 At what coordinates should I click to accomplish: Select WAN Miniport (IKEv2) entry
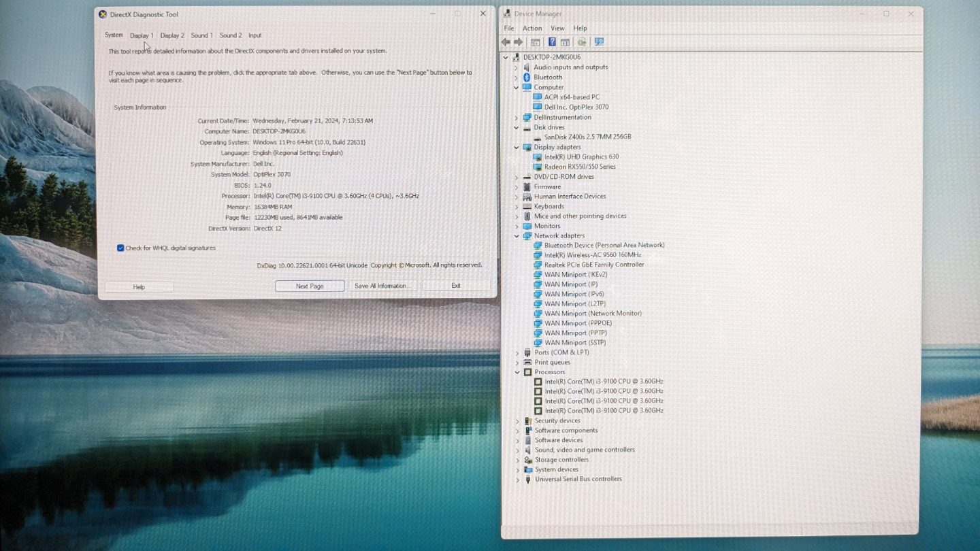(x=576, y=275)
